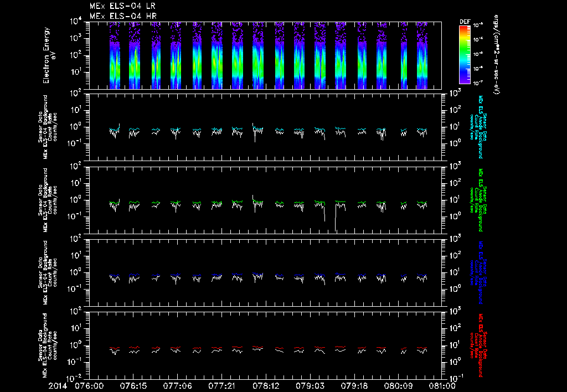
Task: Select the "076:00" time axis label
Action: 89,386
